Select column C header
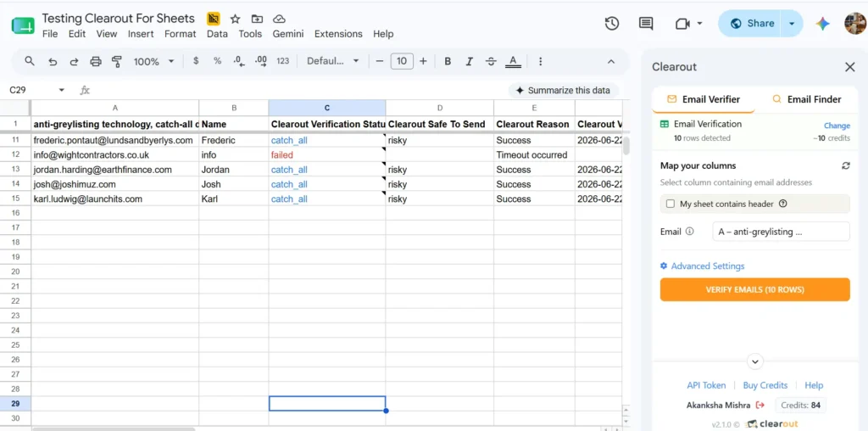 click(x=327, y=108)
